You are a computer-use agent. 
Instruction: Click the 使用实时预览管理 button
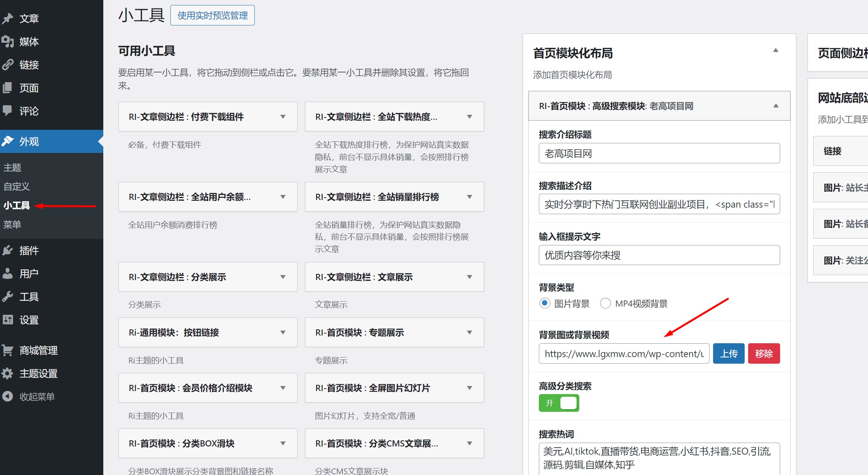point(212,15)
